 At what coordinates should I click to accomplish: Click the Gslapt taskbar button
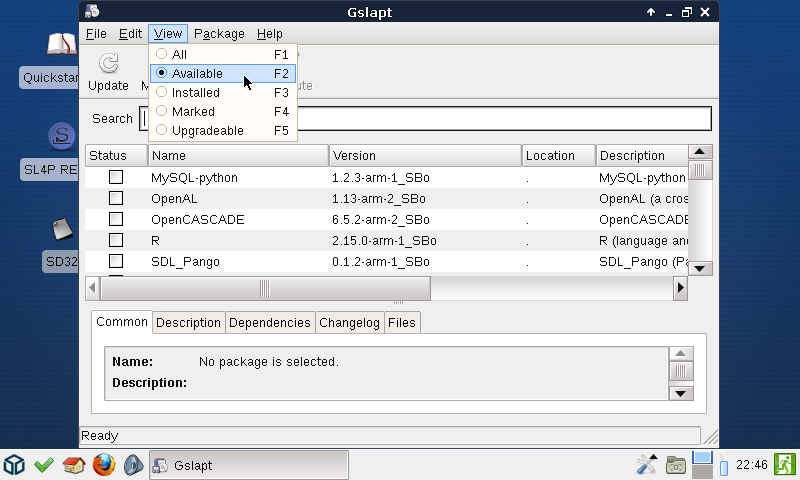(249, 465)
